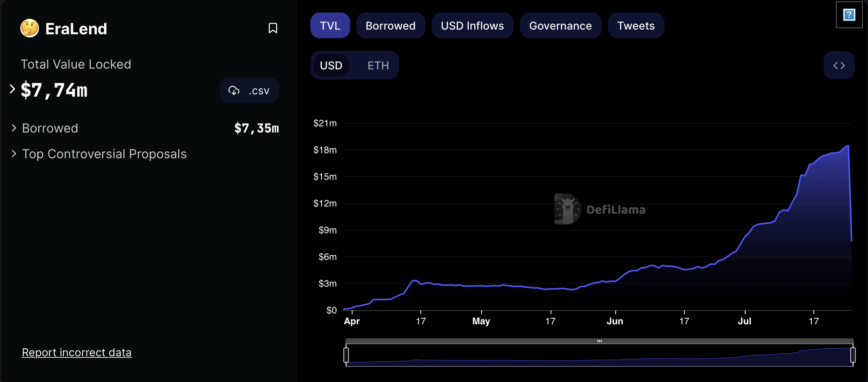Click the Jun date axis label
The height and width of the screenshot is (382, 868).
[615, 321]
